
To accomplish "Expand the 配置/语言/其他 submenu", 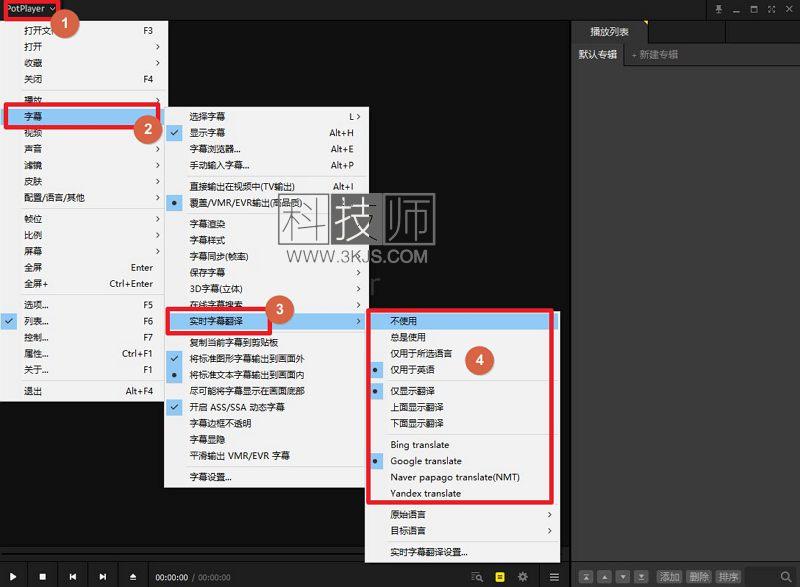I will (x=83, y=197).
